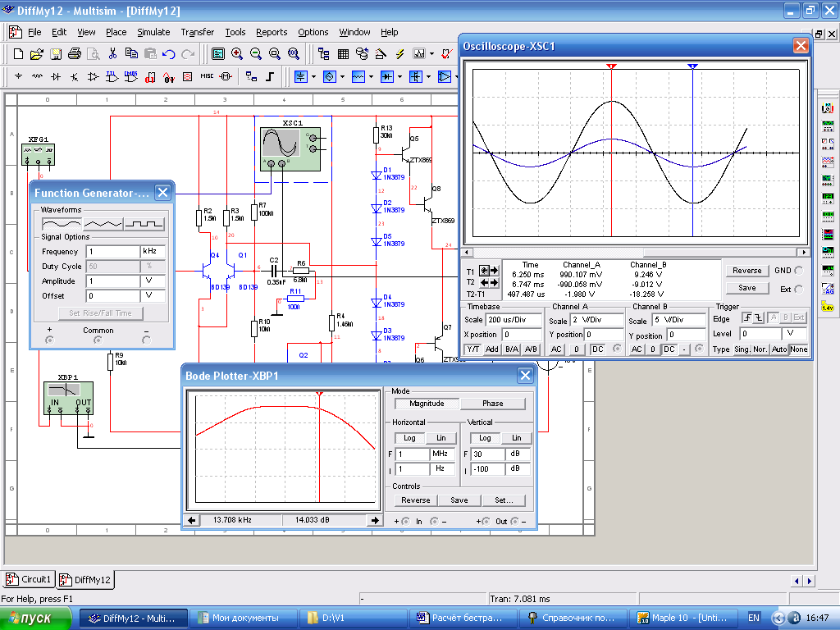Click the blue T2 cursor marker on oscilloscope
Screen dimensions: 840x630
693,66
